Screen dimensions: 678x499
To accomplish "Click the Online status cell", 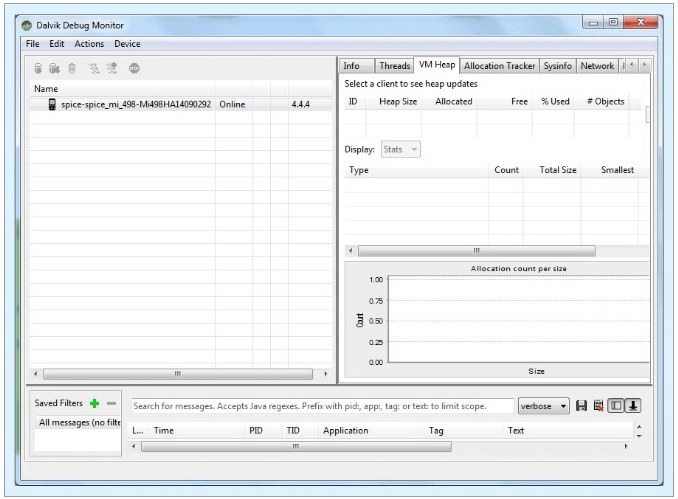I will [x=232, y=104].
